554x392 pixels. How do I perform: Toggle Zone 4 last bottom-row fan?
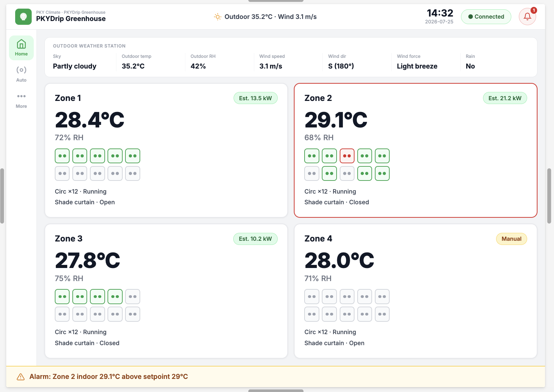(382, 314)
